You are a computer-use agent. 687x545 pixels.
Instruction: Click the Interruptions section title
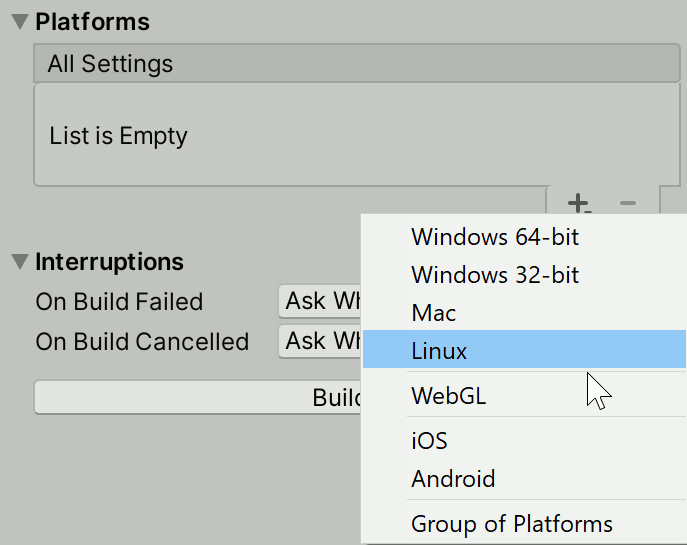109,262
